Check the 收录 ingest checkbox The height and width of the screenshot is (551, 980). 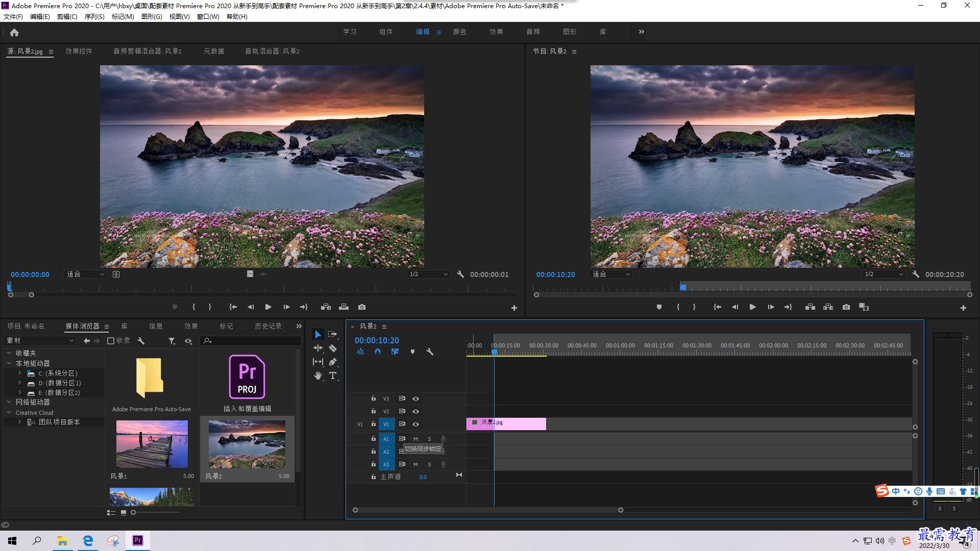click(111, 341)
